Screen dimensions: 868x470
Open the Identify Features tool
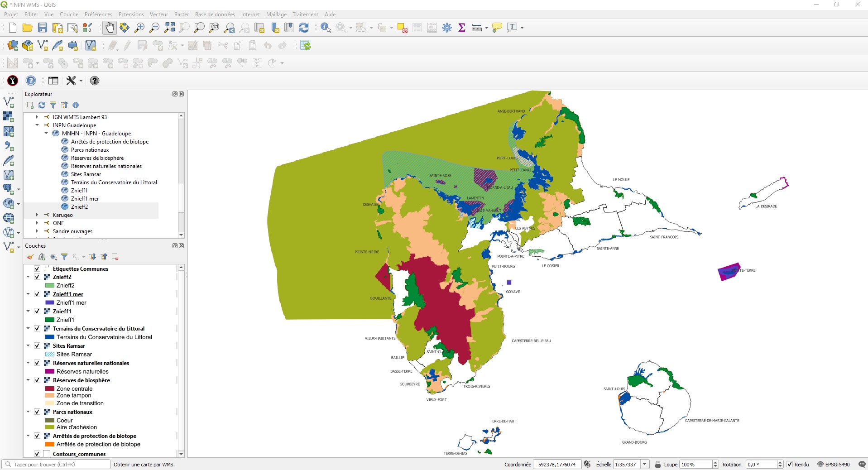[x=326, y=28]
